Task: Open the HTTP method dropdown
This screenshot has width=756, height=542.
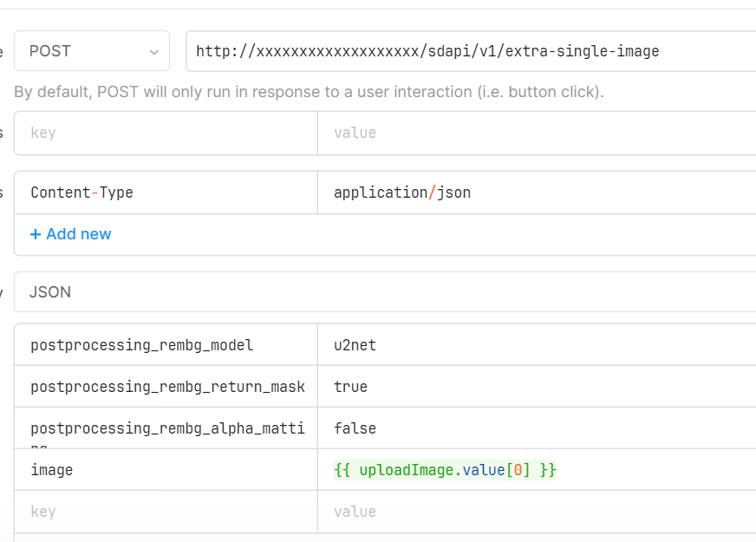Action: pyautogui.click(x=91, y=50)
